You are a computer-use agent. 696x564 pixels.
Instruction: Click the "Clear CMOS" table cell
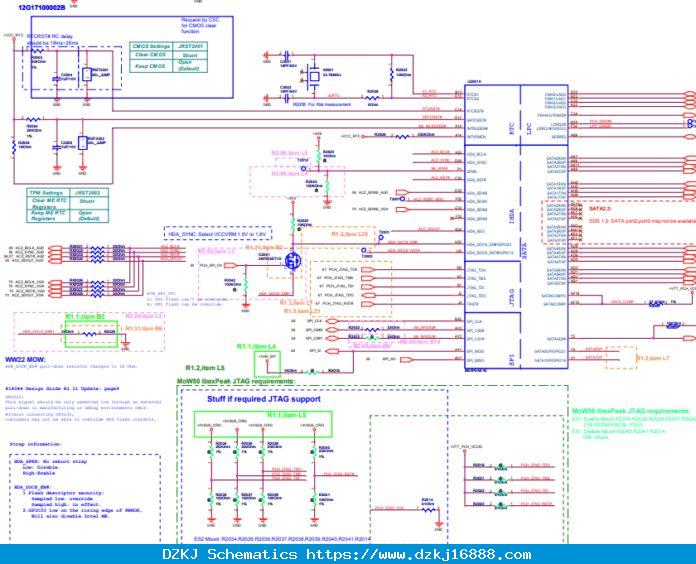pyautogui.click(x=151, y=55)
